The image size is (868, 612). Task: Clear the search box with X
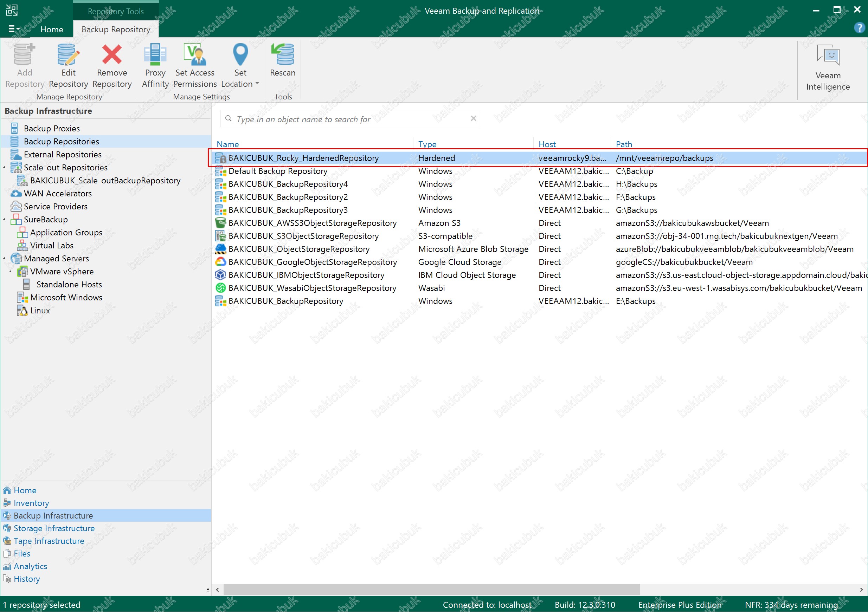473,119
